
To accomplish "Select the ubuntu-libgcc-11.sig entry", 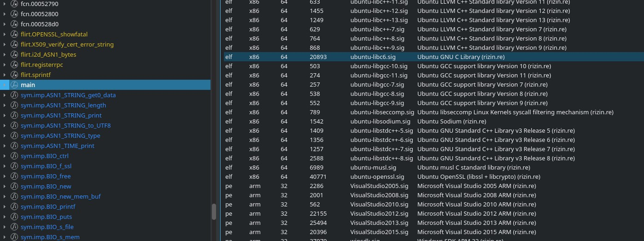I will click(379, 75).
